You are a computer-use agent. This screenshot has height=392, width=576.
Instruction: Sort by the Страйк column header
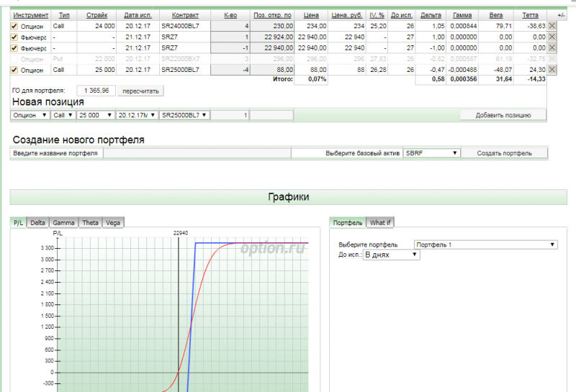(x=97, y=14)
